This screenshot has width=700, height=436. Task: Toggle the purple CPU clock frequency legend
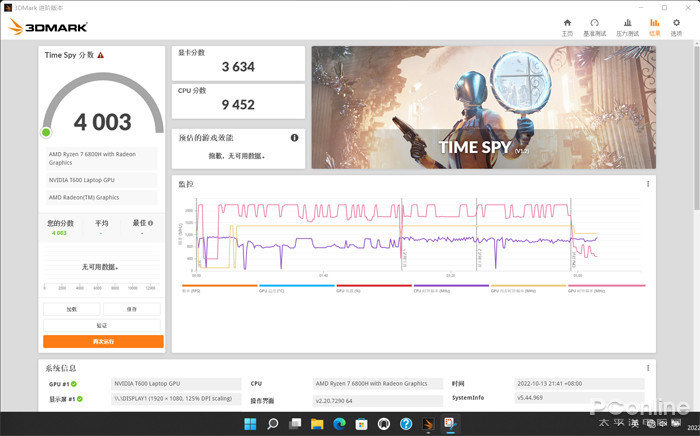451,286
